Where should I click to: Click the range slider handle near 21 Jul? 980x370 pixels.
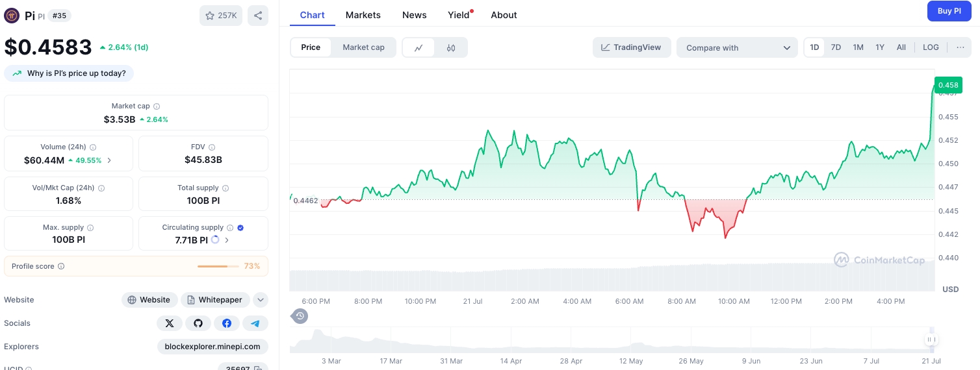coord(931,339)
